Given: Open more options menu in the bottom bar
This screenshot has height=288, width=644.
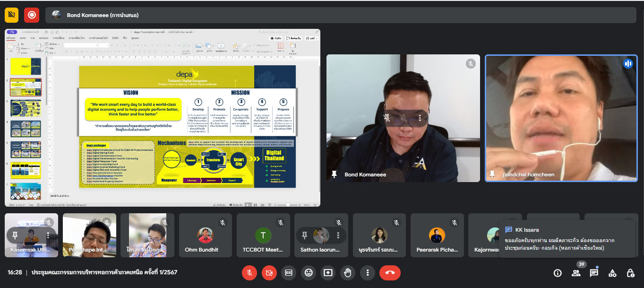Looking at the screenshot, I should (368, 273).
